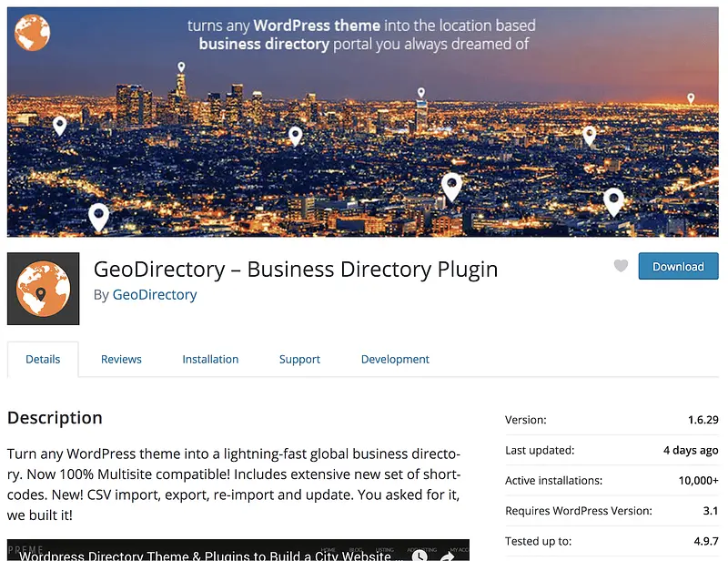Click the map pin atop the tallest skyscraper

181,67
